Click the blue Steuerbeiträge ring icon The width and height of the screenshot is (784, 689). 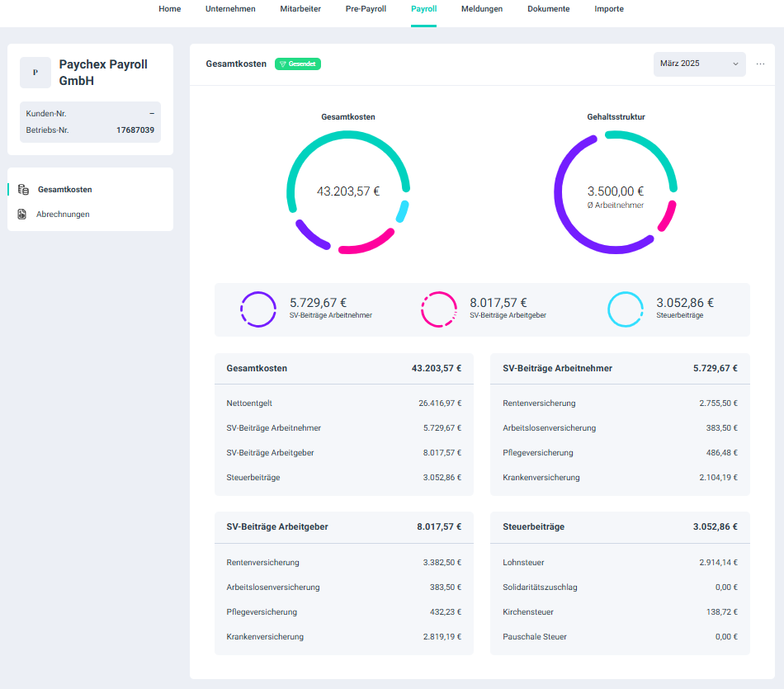[626, 309]
